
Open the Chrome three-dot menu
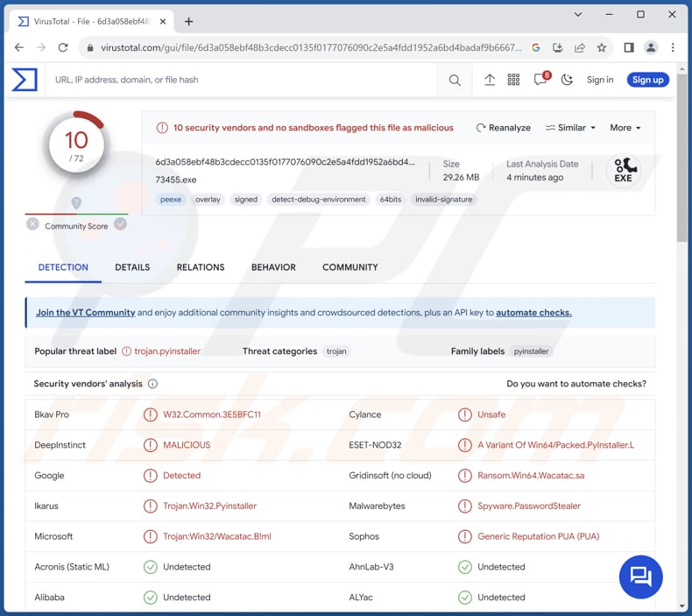click(x=673, y=47)
